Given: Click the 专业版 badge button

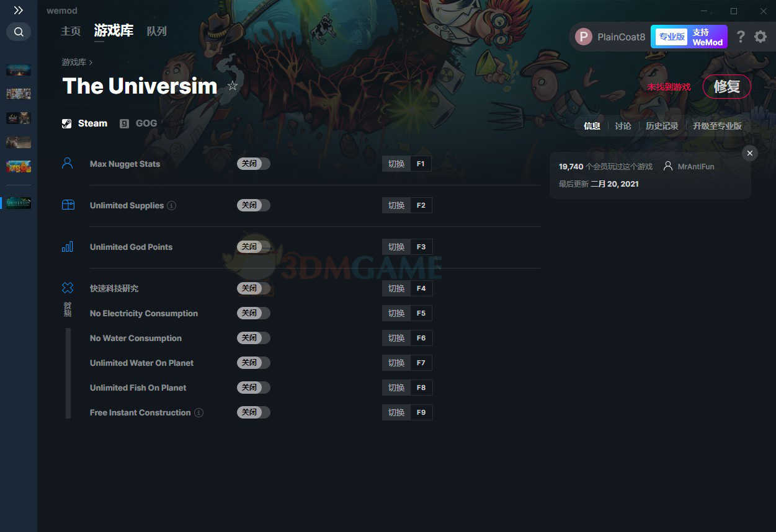Looking at the screenshot, I should (x=672, y=37).
